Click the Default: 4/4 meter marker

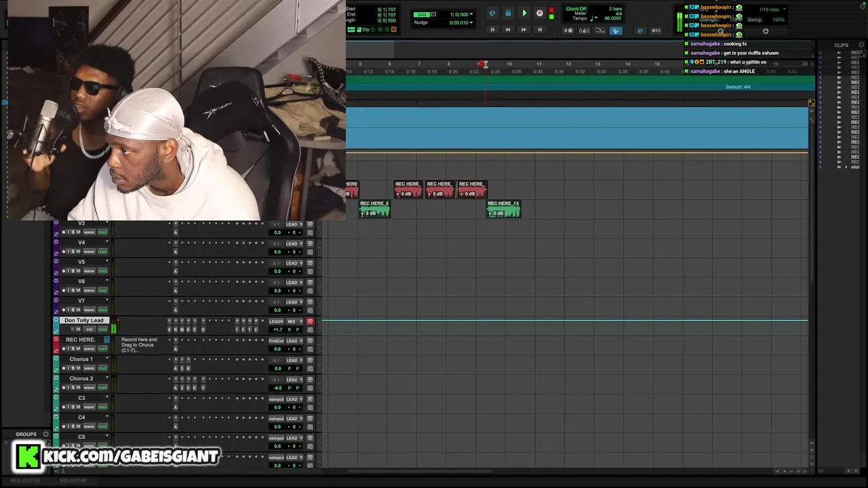(738, 87)
